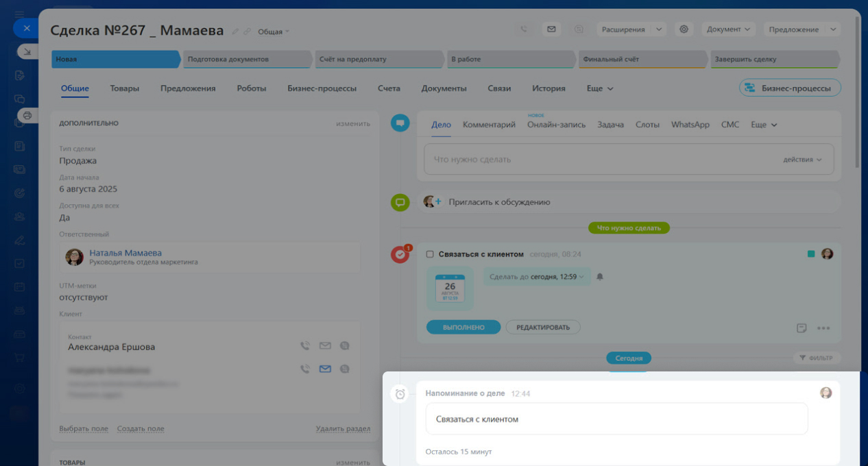This screenshot has height=466, width=868.
Task: Click the pencil icon beside deal title
Action: (x=235, y=32)
